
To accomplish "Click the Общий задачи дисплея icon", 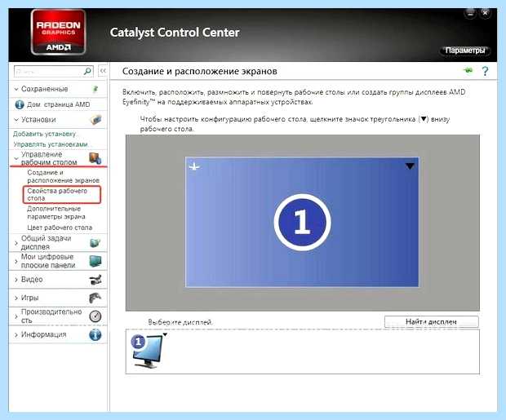I will tap(95, 242).
